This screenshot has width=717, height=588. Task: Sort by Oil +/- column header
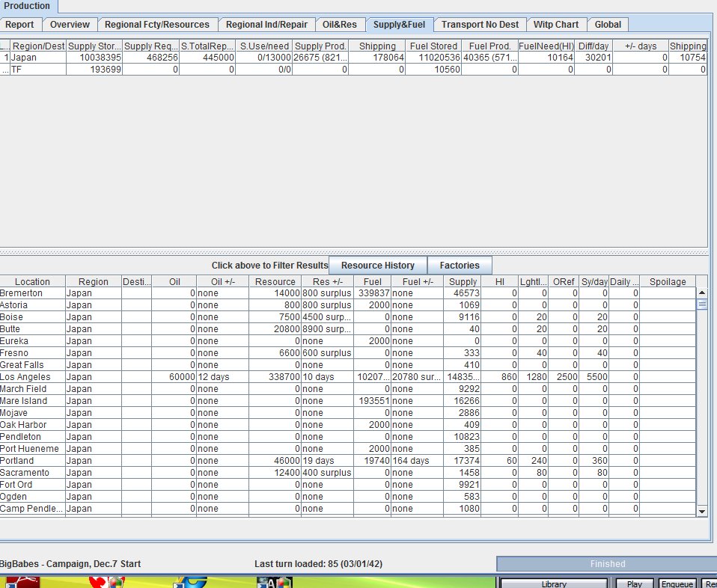223,281
